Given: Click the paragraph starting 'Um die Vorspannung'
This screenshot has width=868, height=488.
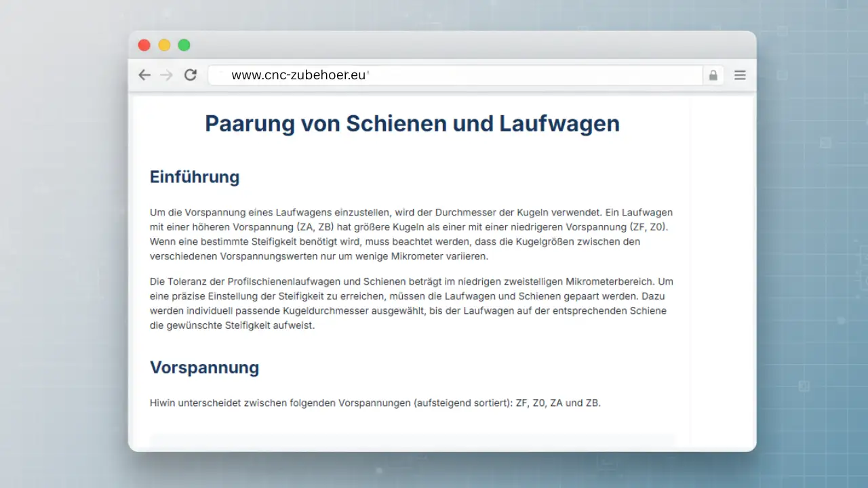Looking at the screenshot, I should click(412, 235).
